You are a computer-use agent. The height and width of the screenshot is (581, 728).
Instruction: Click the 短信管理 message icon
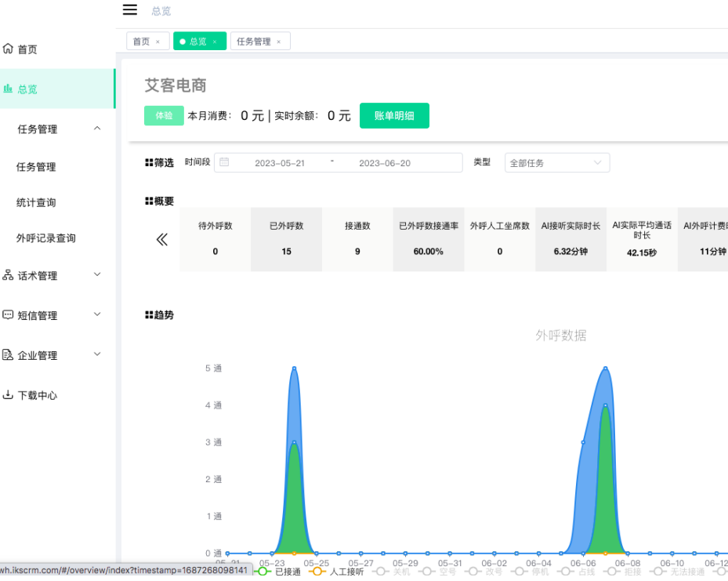pos(8,316)
